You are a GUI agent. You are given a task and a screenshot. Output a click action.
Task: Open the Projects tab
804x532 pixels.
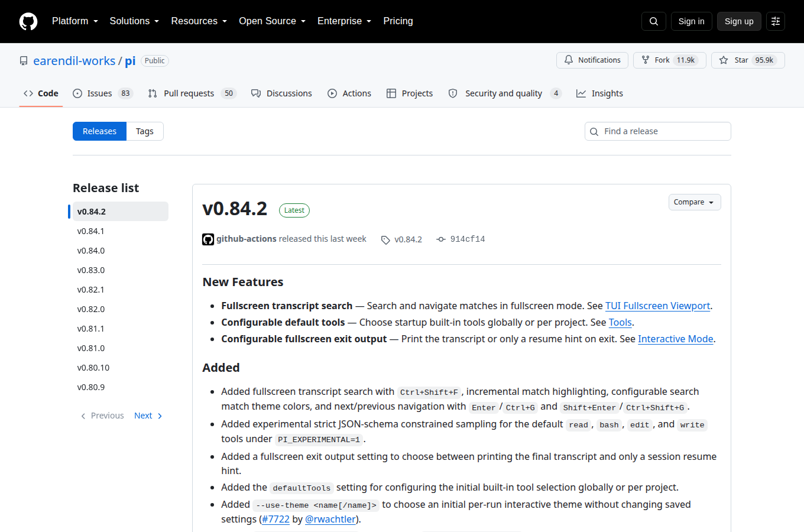point(410,93)
